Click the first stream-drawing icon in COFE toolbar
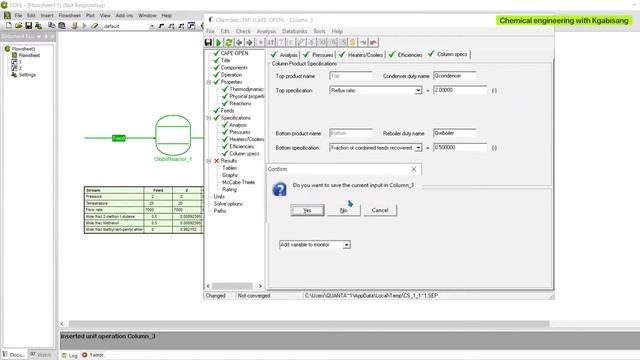The width and height of the screenshot is (640, 360). [161, 26]
